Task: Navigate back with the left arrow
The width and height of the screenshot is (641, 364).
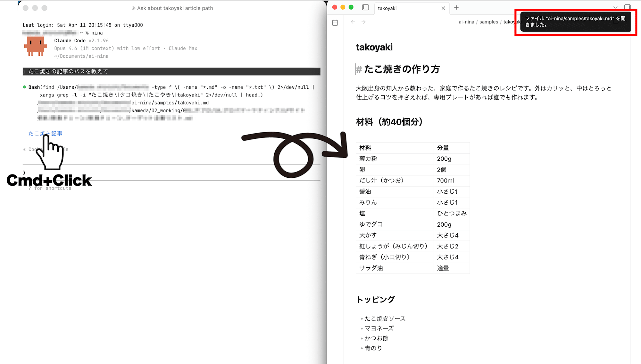Action: 353,22
